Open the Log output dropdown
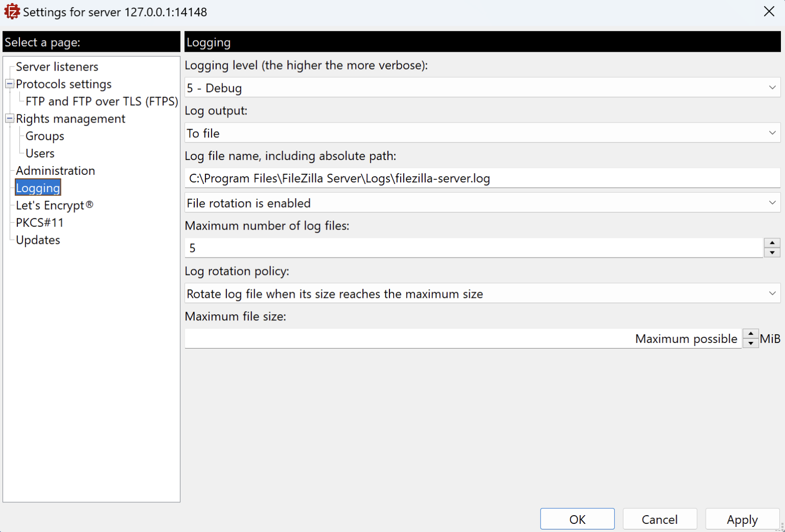Image resolution: width=785 pixels, height=532 pixels. pyautogui.click(x=482, y=133)
